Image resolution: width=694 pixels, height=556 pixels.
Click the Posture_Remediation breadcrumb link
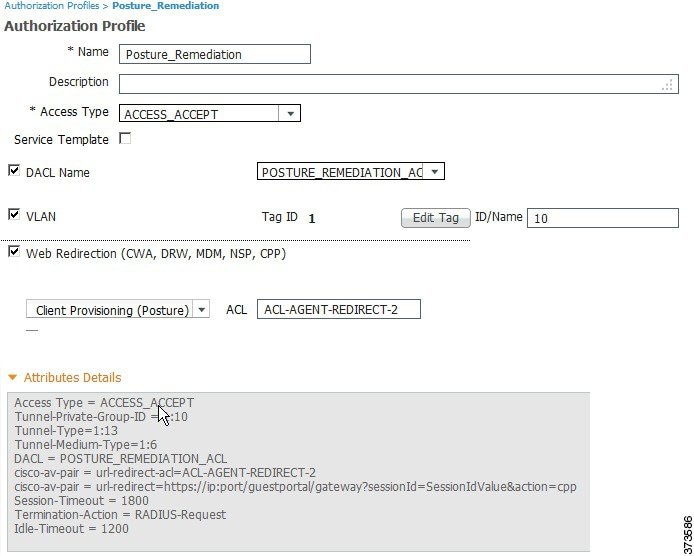[166, 6]
